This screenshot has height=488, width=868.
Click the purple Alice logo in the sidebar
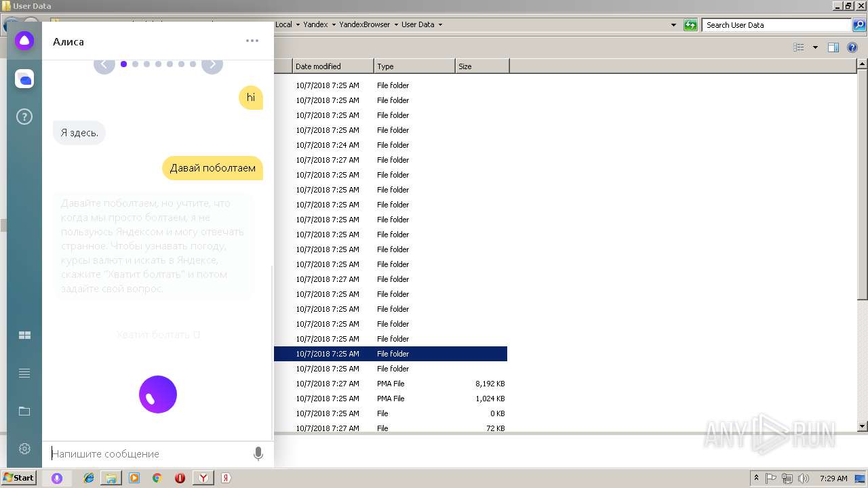(24, 41)
